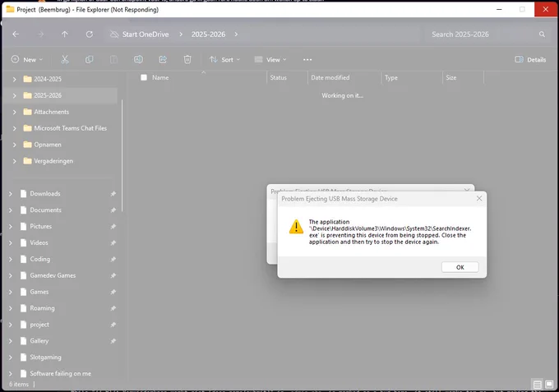This screenshot has height=392, width=559.
Task: Expand the 2024-2025 folder tree node
Action: click(14, 79)
